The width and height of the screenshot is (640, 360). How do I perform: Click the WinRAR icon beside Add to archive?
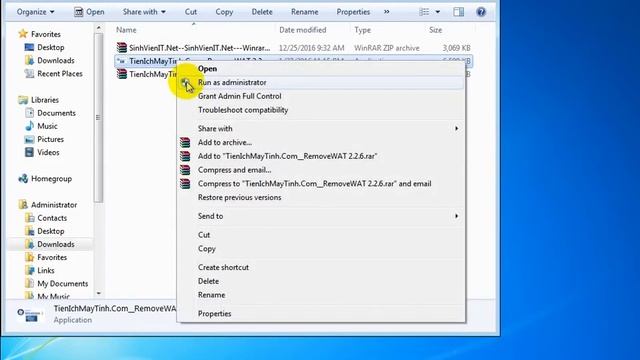(185, 142)
